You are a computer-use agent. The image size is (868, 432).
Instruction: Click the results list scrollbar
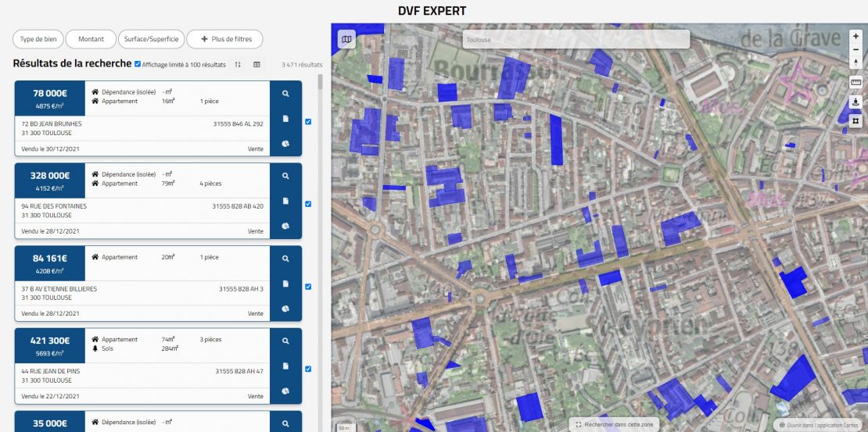pos(320,82)
